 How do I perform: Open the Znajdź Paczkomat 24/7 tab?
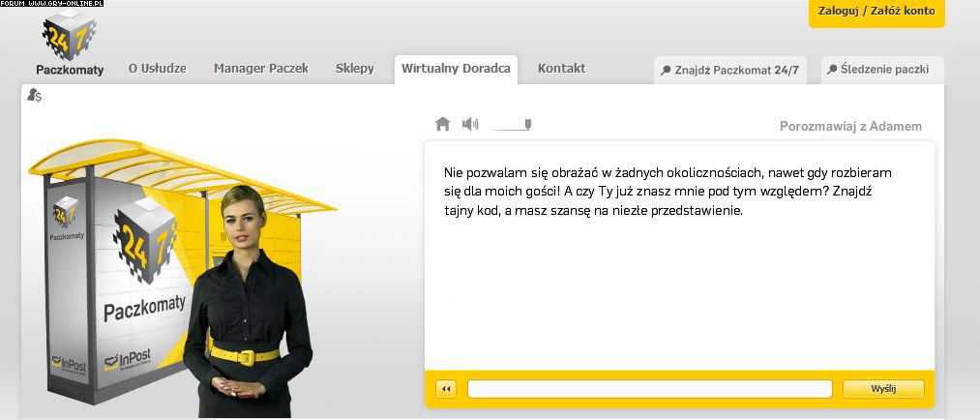point(730,70)
